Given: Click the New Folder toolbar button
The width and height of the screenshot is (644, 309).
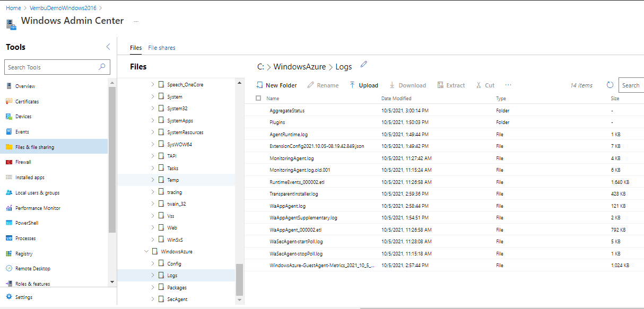Looking at the screenshot, I should (276, 85).
